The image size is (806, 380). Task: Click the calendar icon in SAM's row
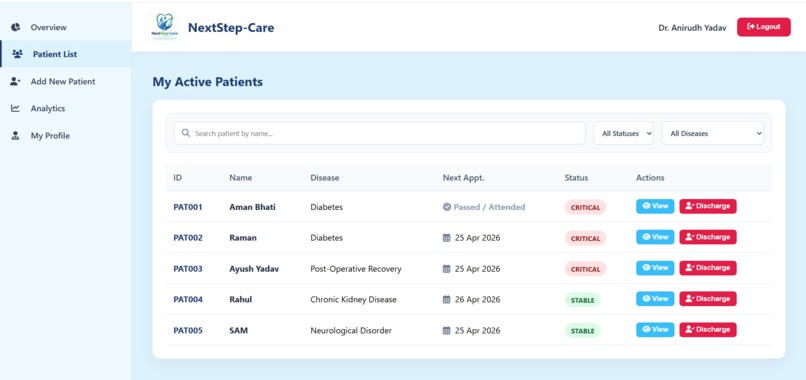pyautogui.click(x=447, y=331)
